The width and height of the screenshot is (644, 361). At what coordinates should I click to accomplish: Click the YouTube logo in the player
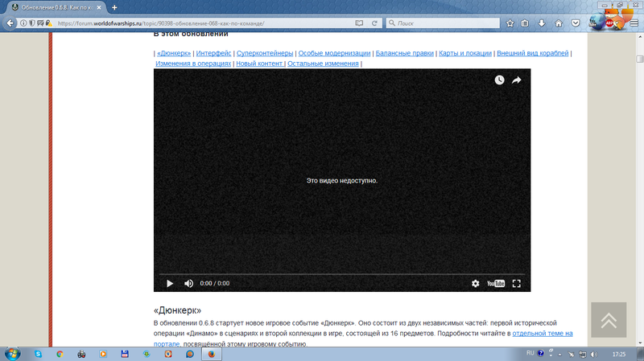(496, 284)
